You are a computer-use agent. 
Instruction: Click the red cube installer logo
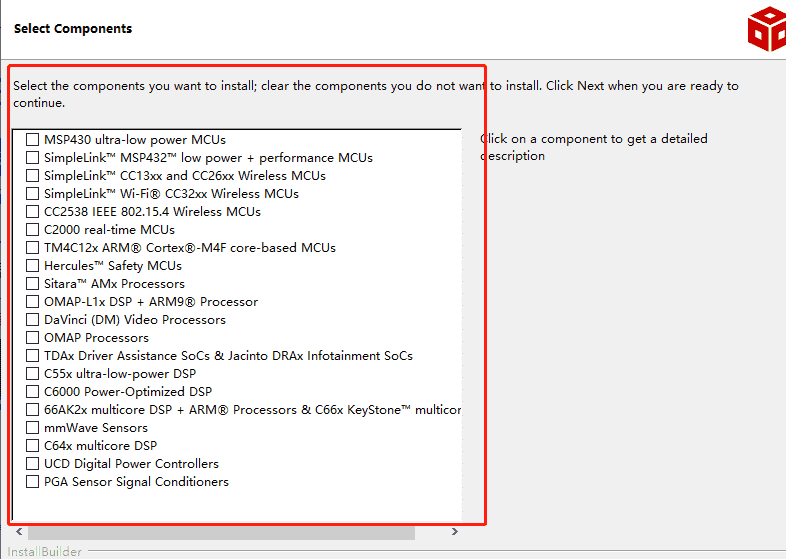coord(767,29)
